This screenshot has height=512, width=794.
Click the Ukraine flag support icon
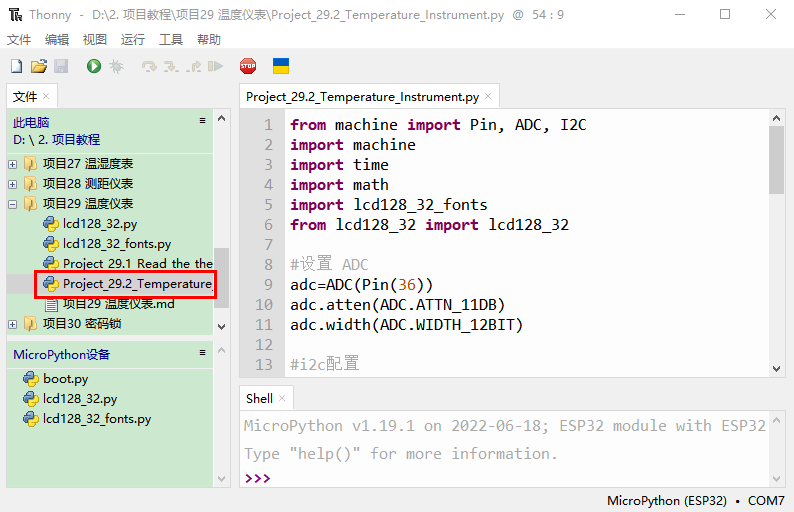point(281,66)
